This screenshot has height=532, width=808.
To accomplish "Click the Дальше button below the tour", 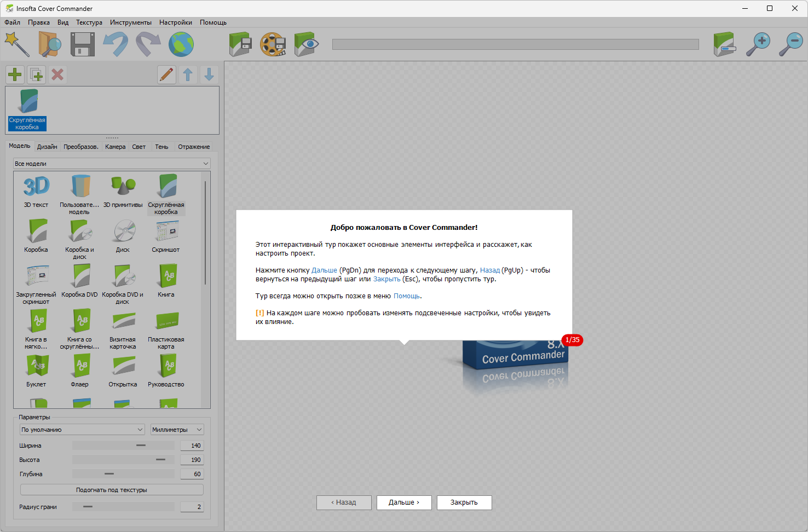I will [x=404, y=502].
